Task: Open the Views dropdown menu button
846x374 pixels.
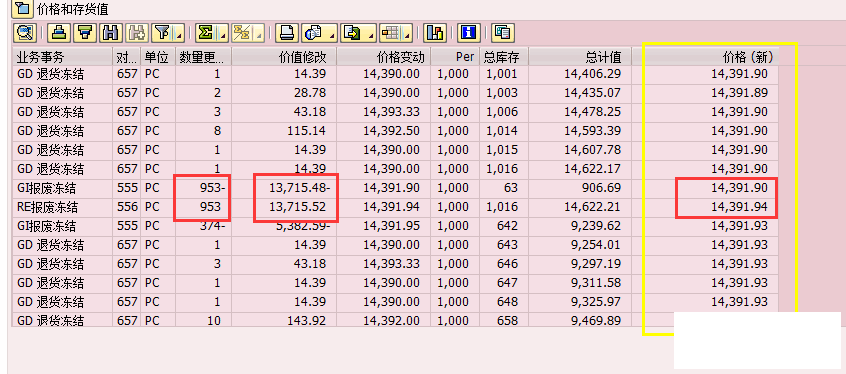Action: [319, 33]
